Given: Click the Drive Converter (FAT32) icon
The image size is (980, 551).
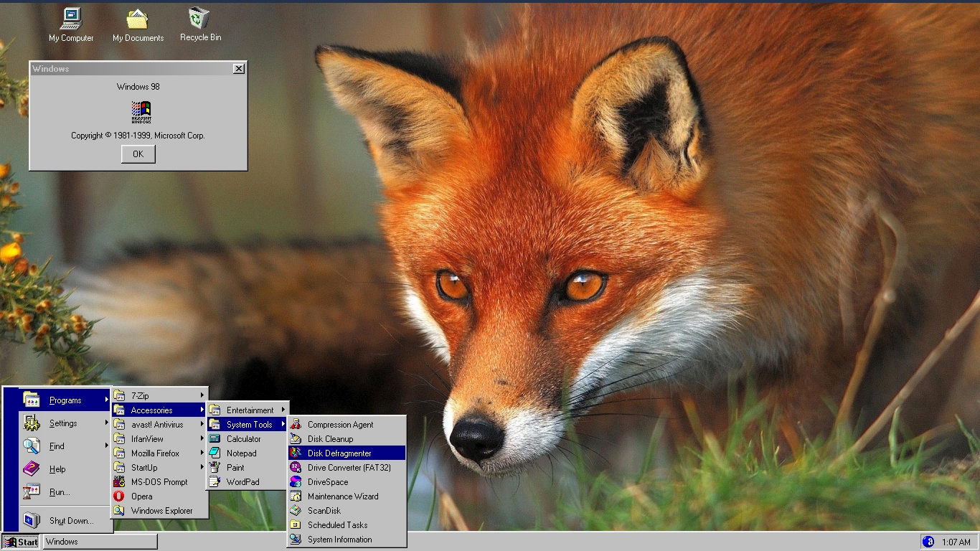Looking at the screenshot, I should pos(296,468).
